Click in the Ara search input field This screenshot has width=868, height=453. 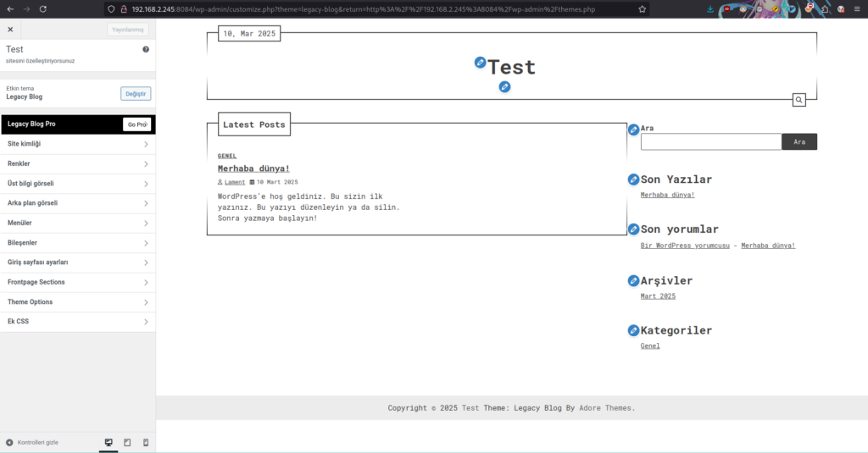click(710, 142)
